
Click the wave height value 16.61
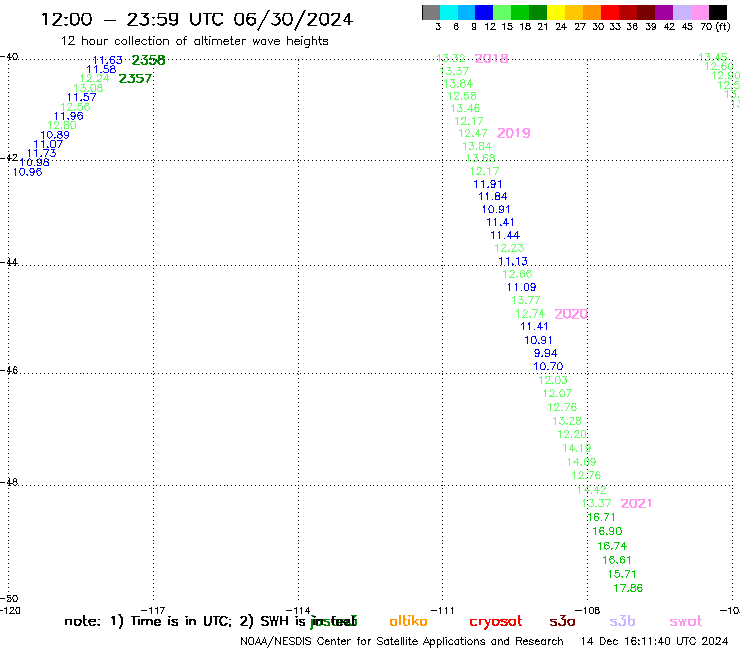(617, 560)
